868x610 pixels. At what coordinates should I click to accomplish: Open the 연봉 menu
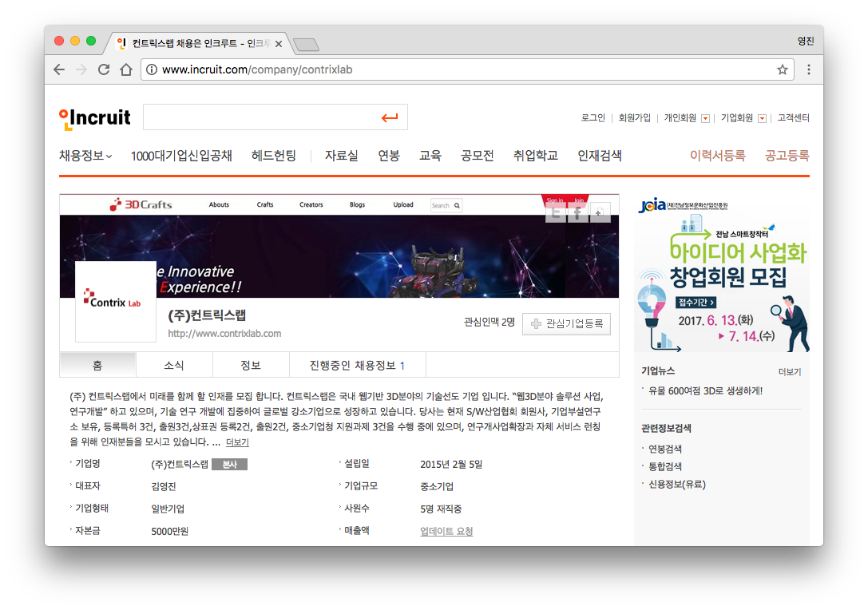click(x=389, y=156)
